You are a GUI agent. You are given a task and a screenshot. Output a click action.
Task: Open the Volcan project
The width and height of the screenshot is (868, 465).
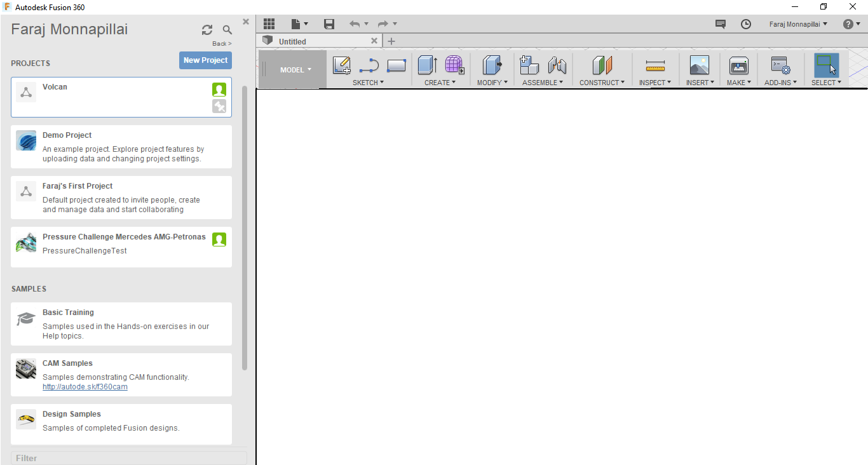[x=121, y=97]
